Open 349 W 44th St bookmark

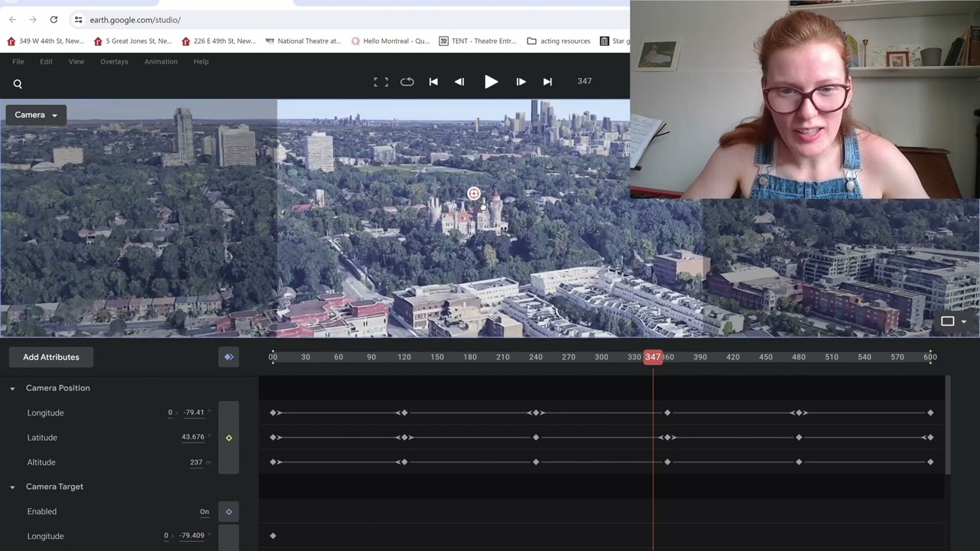(45, 41)
